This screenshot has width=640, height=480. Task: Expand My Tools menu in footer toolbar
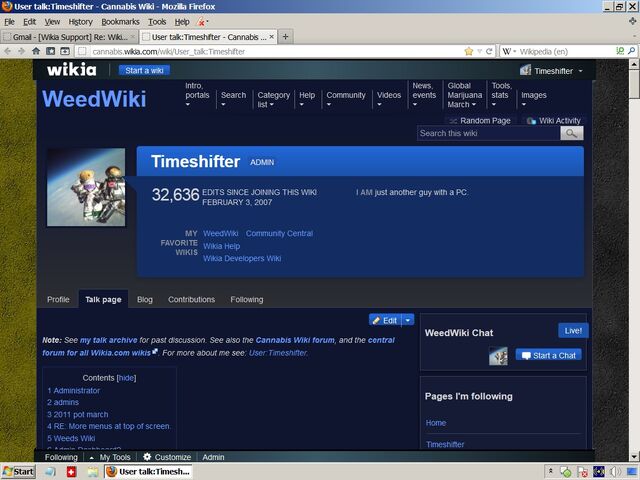click(x=110, y=457)
